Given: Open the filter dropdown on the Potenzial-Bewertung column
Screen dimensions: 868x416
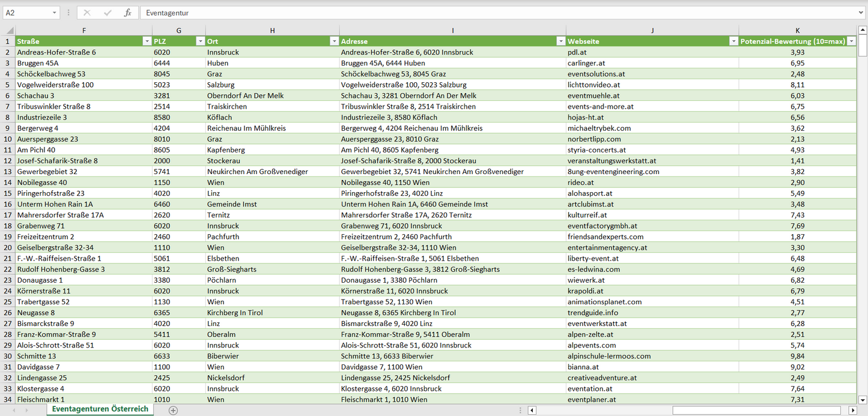Looking at the screenshot, I should pos(851,41).
